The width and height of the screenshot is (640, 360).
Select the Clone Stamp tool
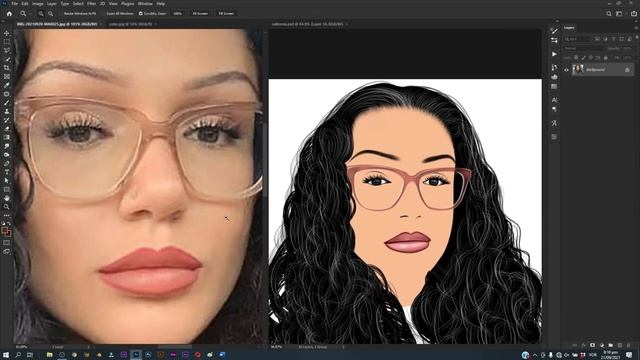(7, 111)
